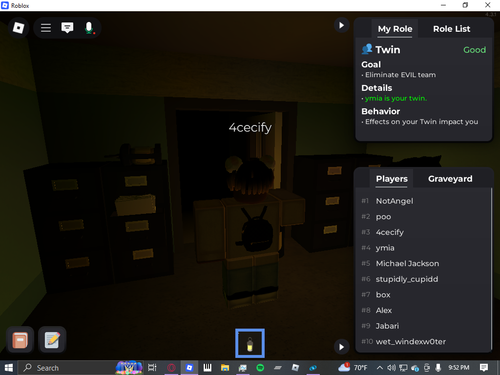The image size is (500, 375).
Task: Click the 4cecify name tag above character
Action: point(250,128)
